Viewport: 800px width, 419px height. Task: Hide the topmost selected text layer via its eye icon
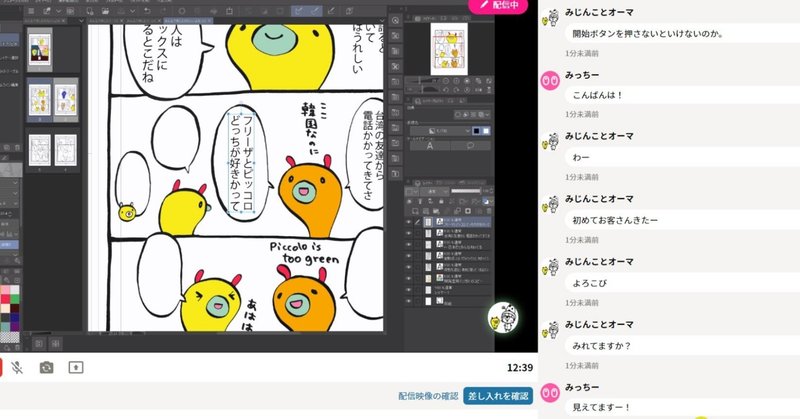pos(408,223)
